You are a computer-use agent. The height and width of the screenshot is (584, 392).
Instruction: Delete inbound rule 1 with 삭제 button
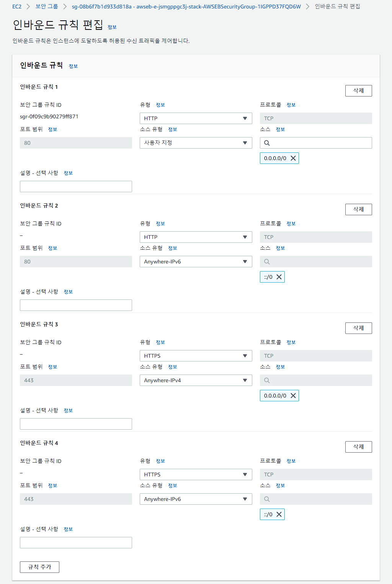(359, 91)
